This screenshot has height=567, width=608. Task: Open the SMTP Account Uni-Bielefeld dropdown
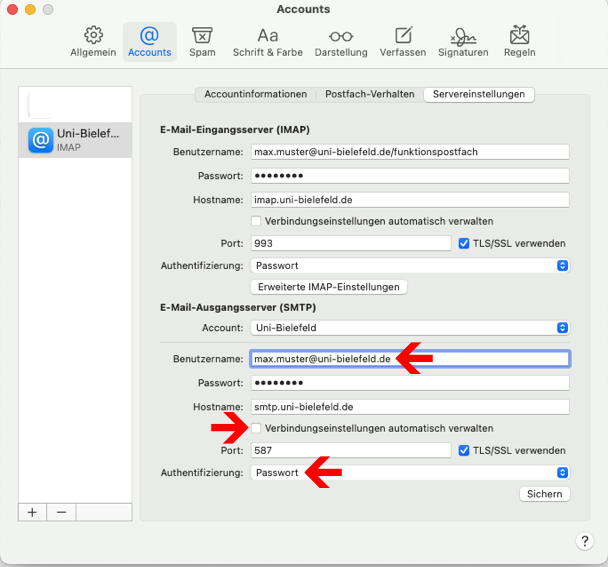pos(410,328)
